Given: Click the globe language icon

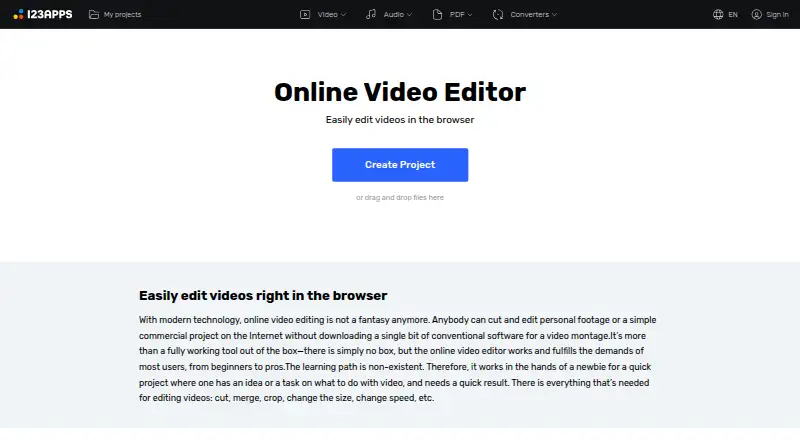Looking at the screenshot, I should click(x=718, y=14).
